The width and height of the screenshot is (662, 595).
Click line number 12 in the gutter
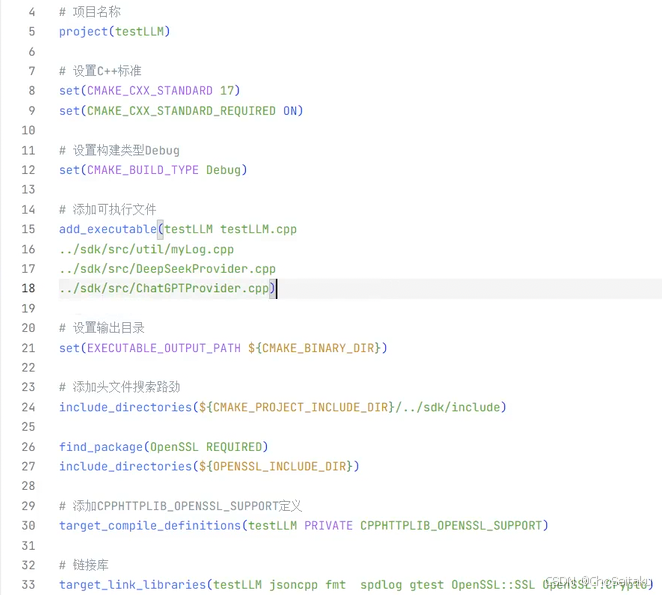point(28,170)
